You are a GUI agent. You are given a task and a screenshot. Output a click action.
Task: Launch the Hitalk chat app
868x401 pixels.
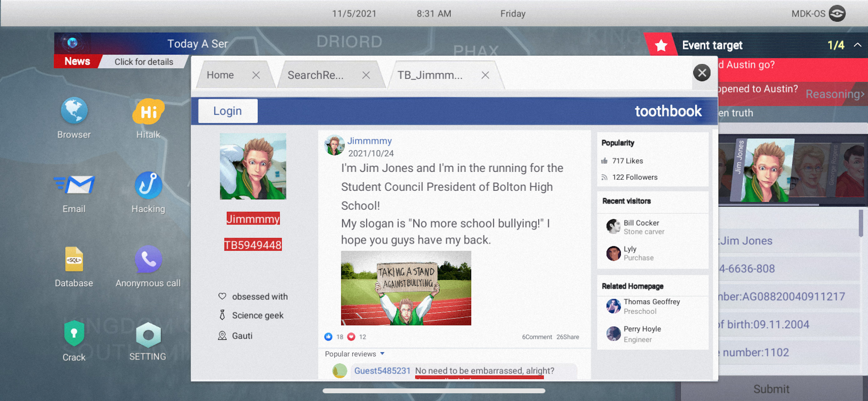[149, 111]
